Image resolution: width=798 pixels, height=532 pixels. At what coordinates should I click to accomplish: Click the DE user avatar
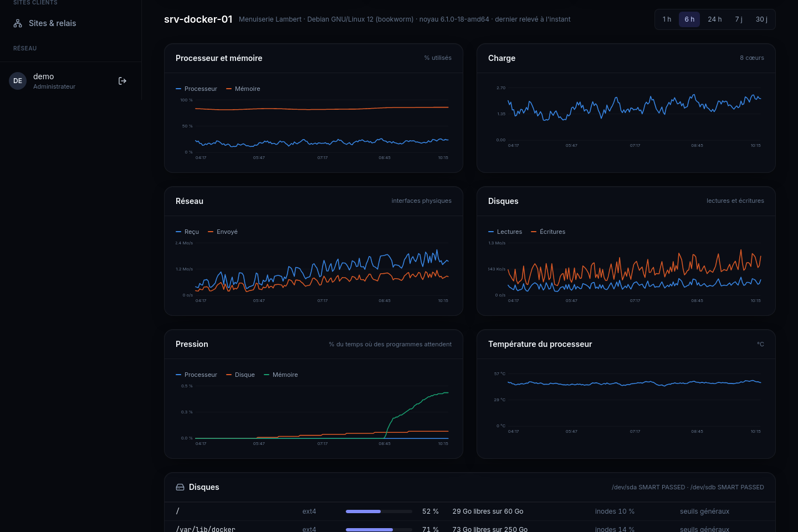pyautogui.click(x=18, y=81)
